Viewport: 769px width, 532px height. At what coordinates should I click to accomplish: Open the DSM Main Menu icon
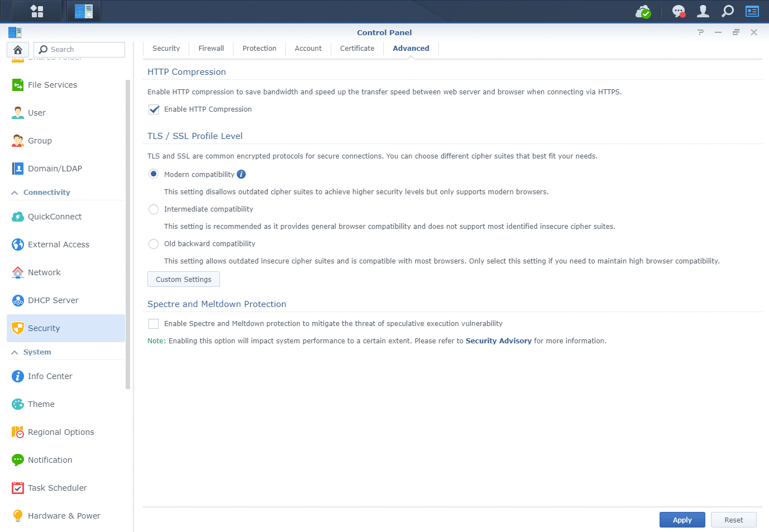pos(37,11)
